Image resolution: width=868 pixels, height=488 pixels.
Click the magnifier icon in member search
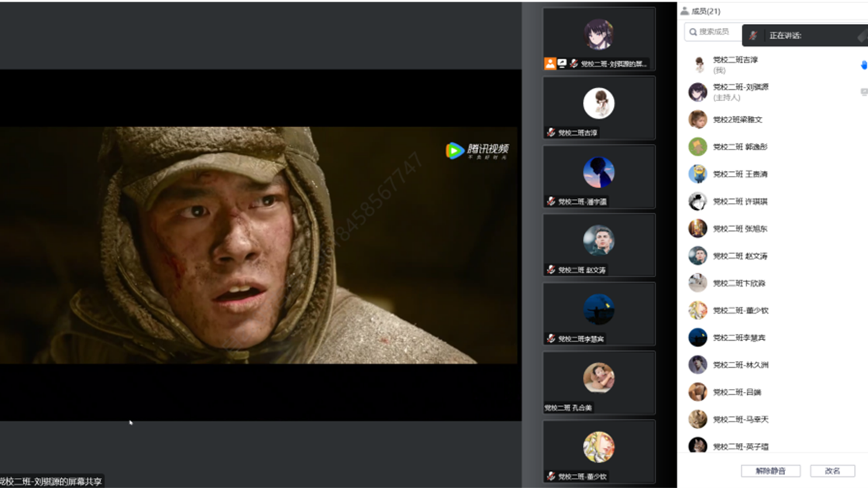point(693,32)
